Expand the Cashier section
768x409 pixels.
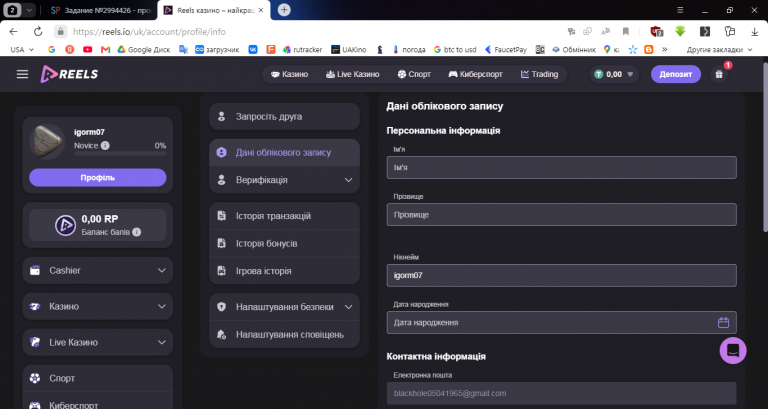tap(97, 270)
